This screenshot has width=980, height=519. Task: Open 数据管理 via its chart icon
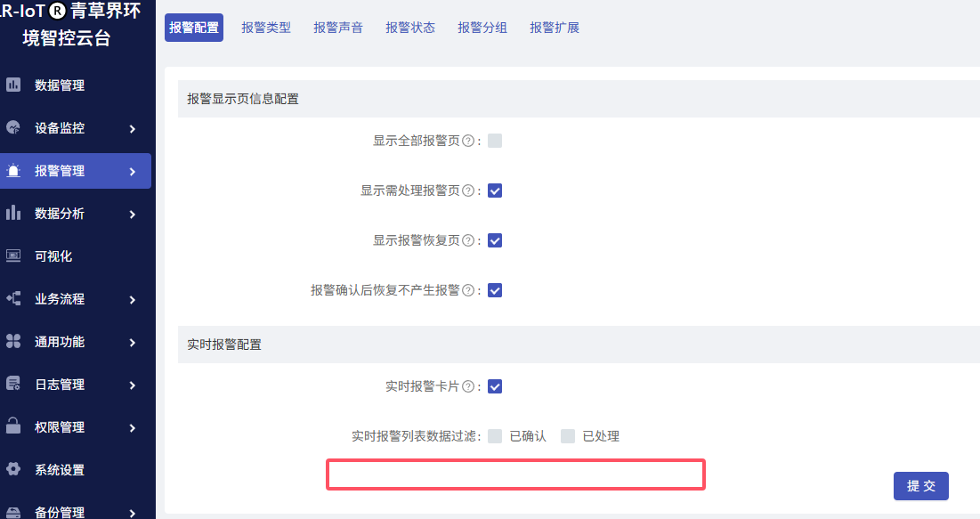(x=13, y=85)
